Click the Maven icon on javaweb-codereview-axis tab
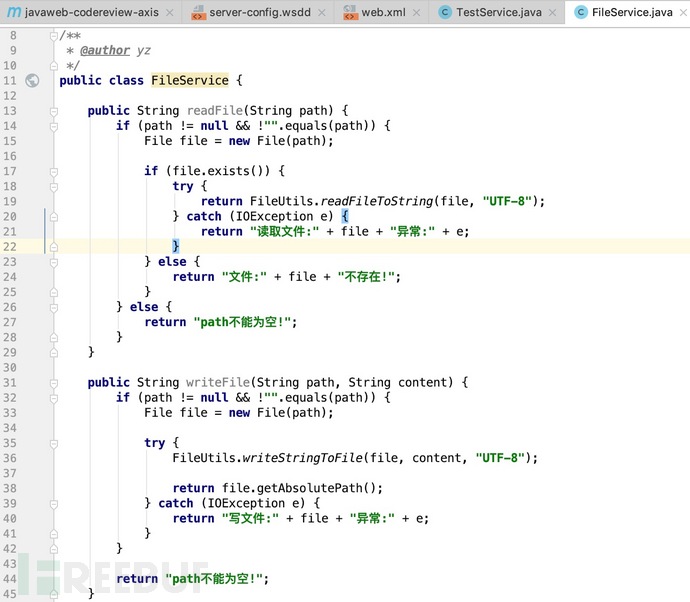Image resolution: width=690 pixels, height=602 pixels. click(14, 12)
